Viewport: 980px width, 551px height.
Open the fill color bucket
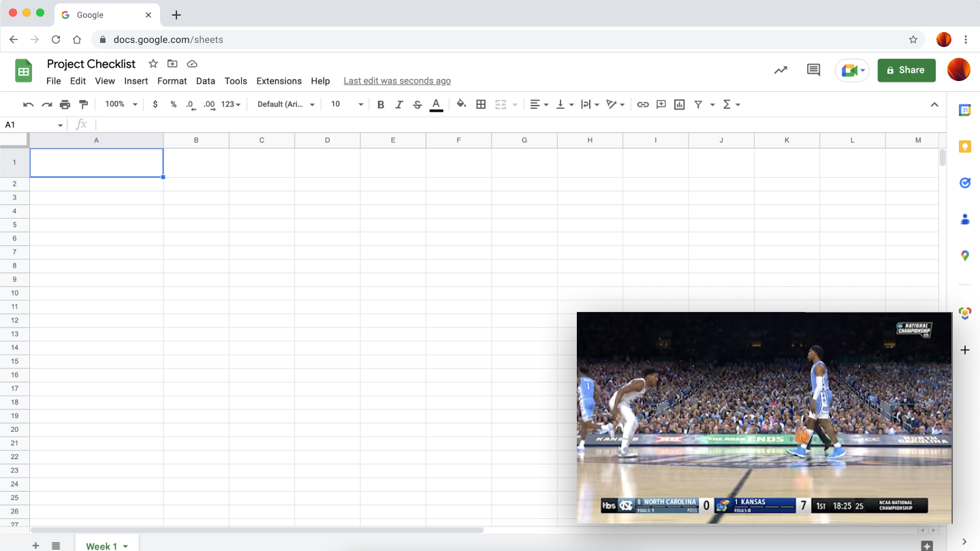click(461, 104)
